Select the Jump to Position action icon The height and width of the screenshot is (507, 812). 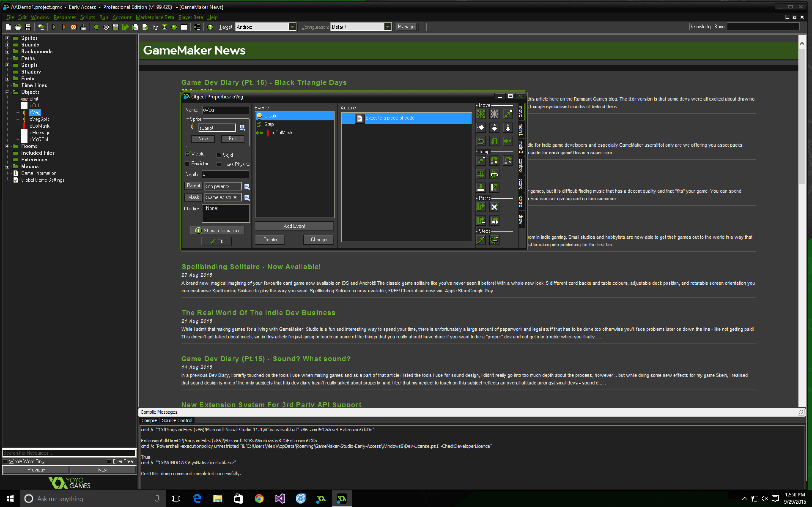(x=481, y=161)
